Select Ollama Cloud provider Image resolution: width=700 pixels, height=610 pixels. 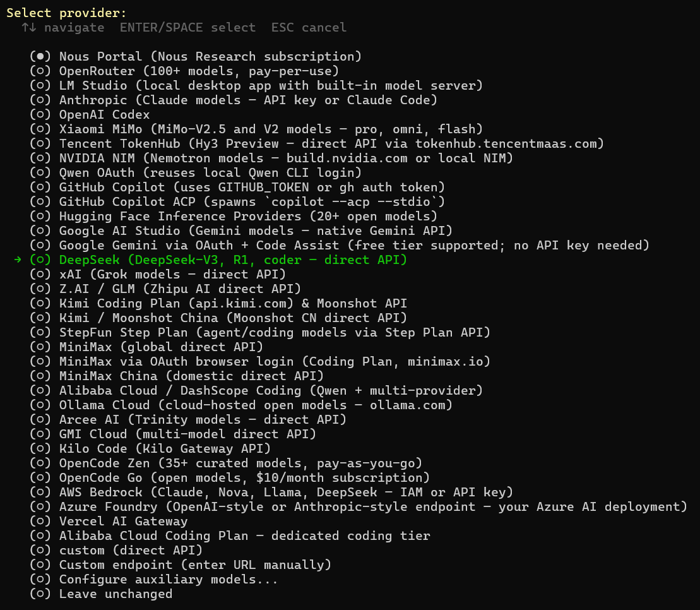coord(241,405)
